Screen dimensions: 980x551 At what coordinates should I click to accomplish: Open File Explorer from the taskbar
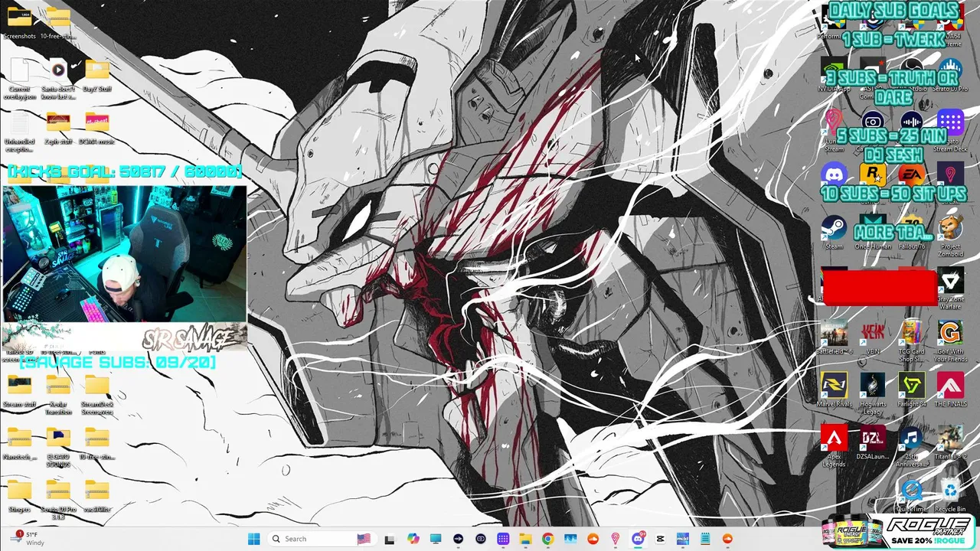[x=525, y=539]
